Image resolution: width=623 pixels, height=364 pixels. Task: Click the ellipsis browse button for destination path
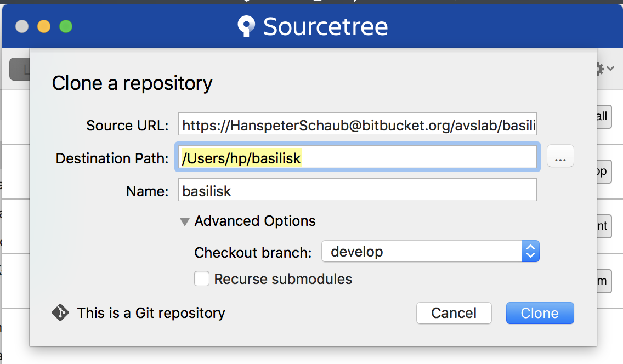(560, 158)
